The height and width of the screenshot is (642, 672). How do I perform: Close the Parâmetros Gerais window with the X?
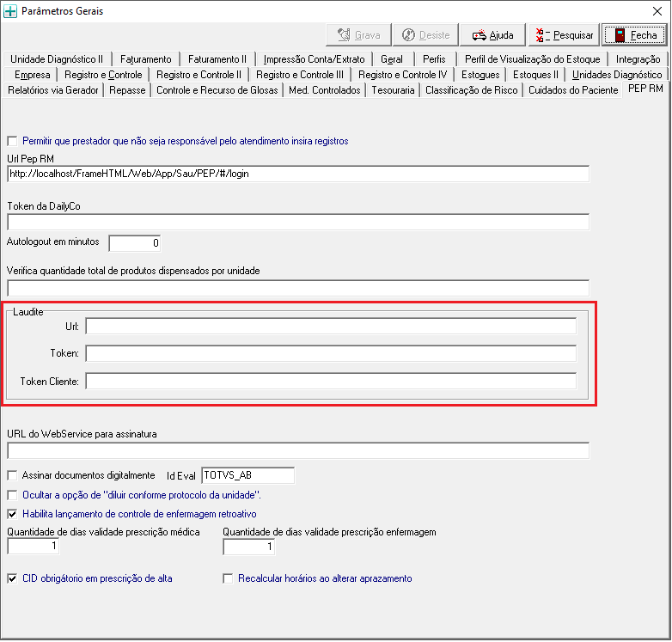(657, 11)
